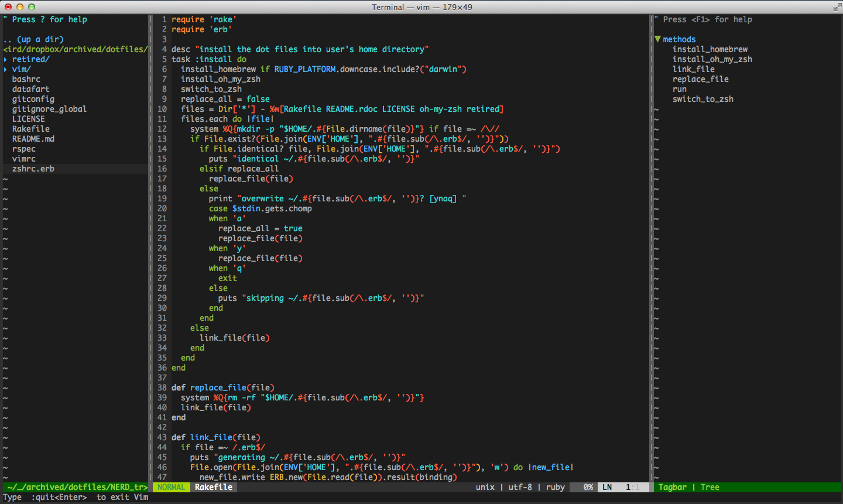Click the 'unix' file format in statusline
Viewport: 843px width, 504px height.
click(485, 487)
